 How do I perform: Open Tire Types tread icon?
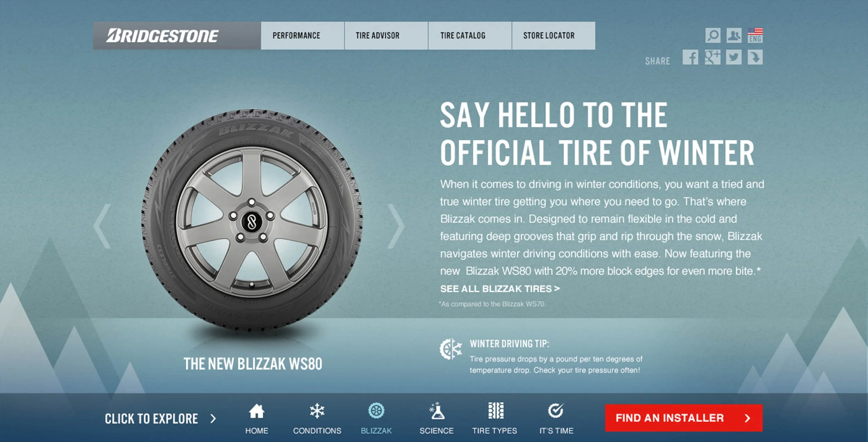click(x=495, y=419)
